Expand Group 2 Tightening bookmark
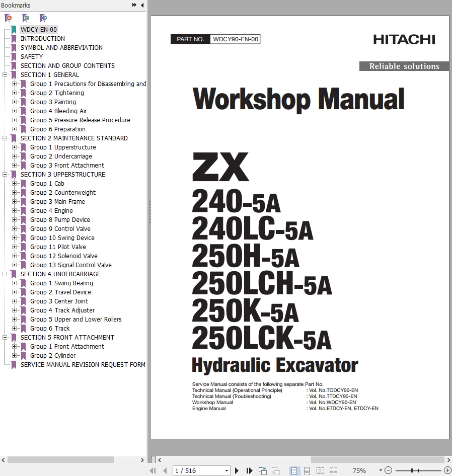This screenshot has width=452, height=476. click(14, 93)
